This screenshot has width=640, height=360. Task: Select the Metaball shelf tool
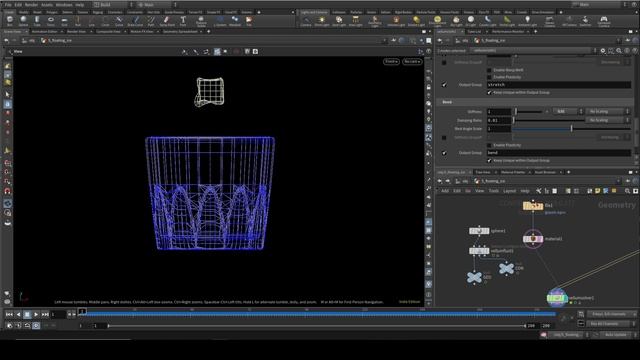(x=235, y=21)
